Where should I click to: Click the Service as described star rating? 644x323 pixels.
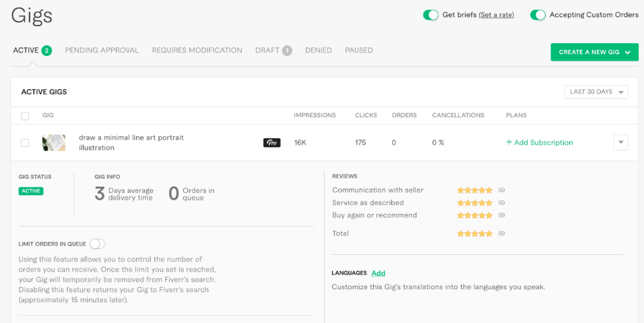(x=474, y=202)
